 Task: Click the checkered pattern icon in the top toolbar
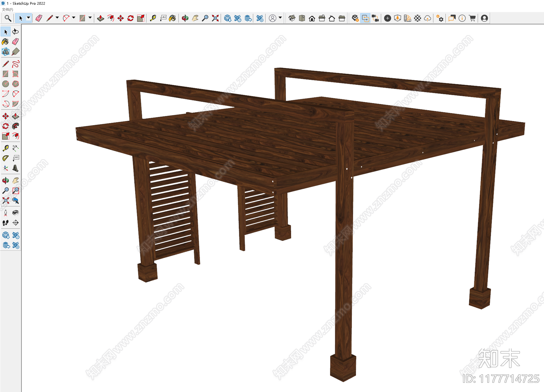click(418, 18)
